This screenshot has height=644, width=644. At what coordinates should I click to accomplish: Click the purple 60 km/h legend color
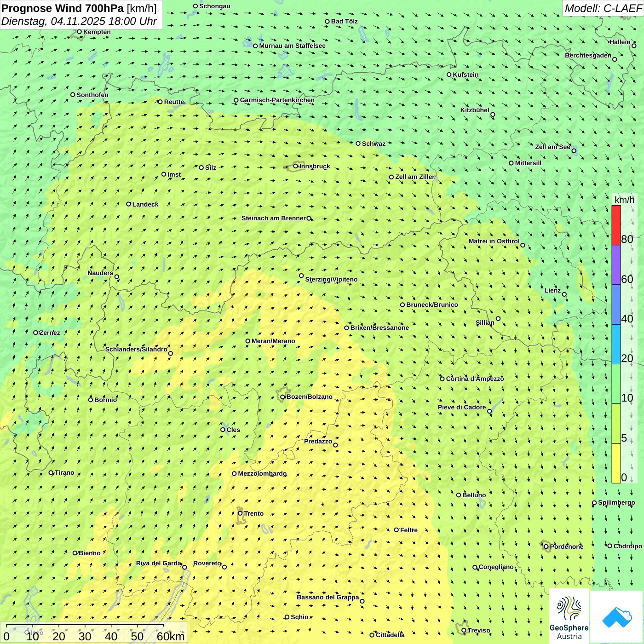tap(616, 265)
